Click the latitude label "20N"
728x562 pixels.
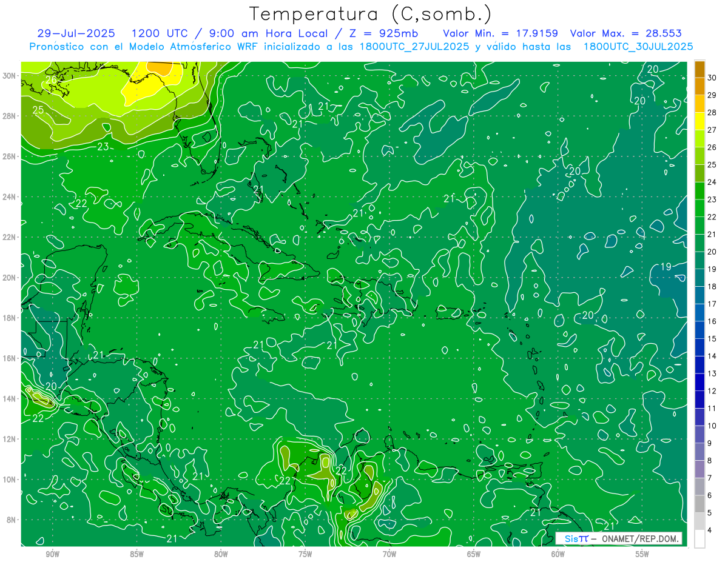[x=9, y=278]
